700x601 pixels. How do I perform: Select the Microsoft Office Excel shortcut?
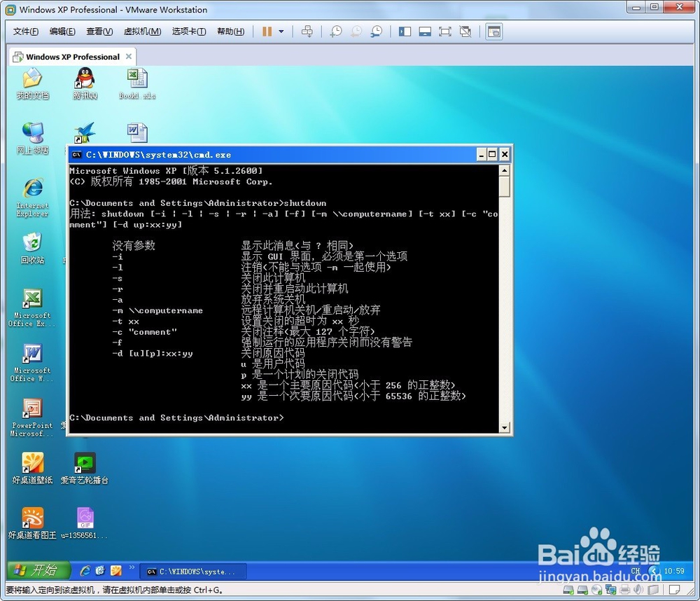pos(32,308)
